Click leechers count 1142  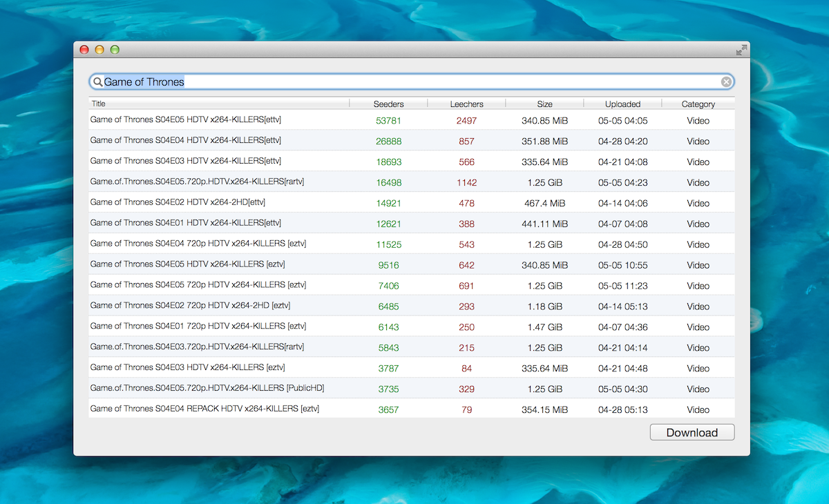pos(467,183)
